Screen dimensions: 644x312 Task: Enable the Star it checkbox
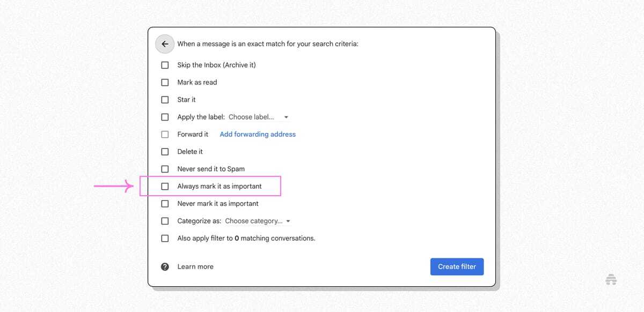(165, 100)
